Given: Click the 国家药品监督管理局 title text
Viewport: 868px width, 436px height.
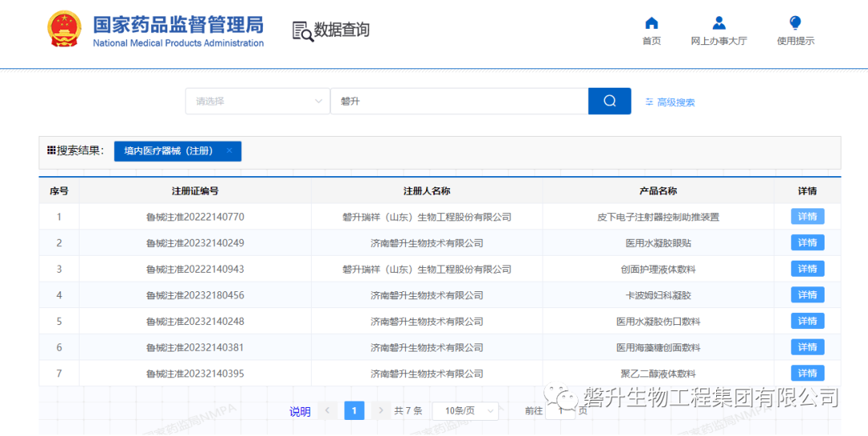Looking at the screenshot, I should (178, 25).
